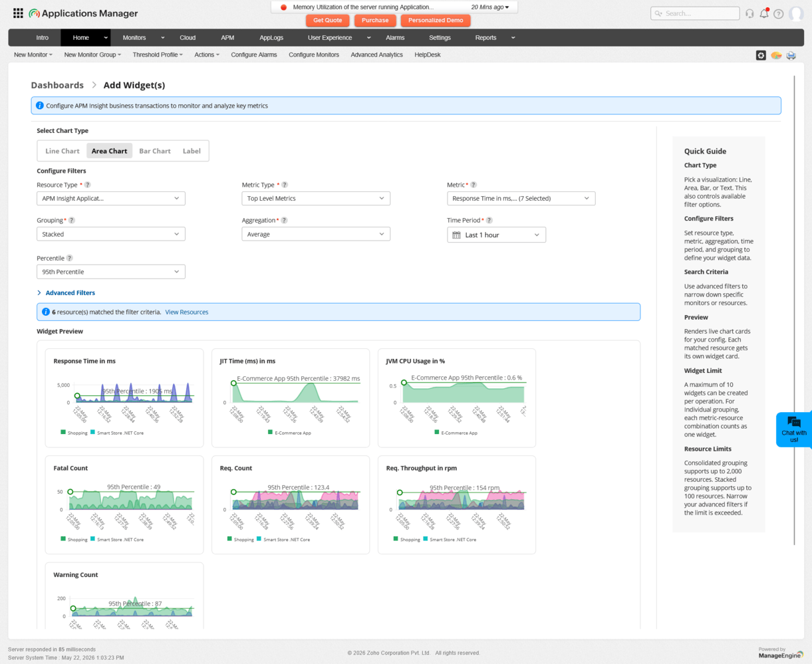The width and height of the screenshot is (812, 664).
Task: Click the red alert dot in notification banner
Action: coord(283,7)
